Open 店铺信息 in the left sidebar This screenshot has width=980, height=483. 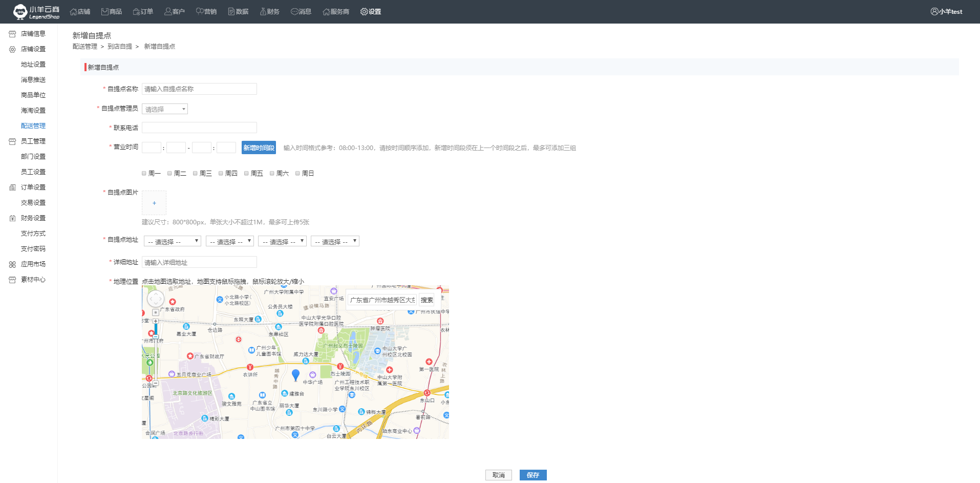[x=33, y=34]
